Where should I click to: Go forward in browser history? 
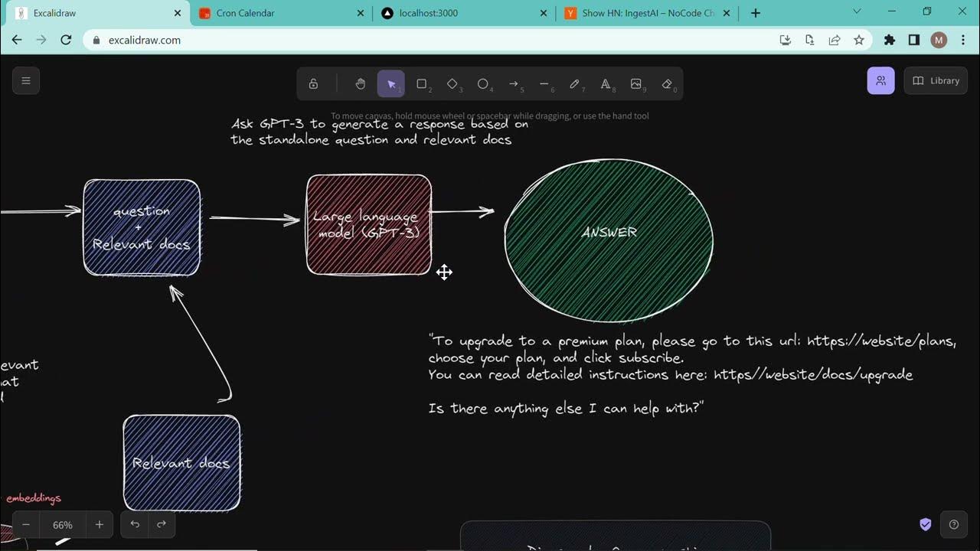click(41, 40)
